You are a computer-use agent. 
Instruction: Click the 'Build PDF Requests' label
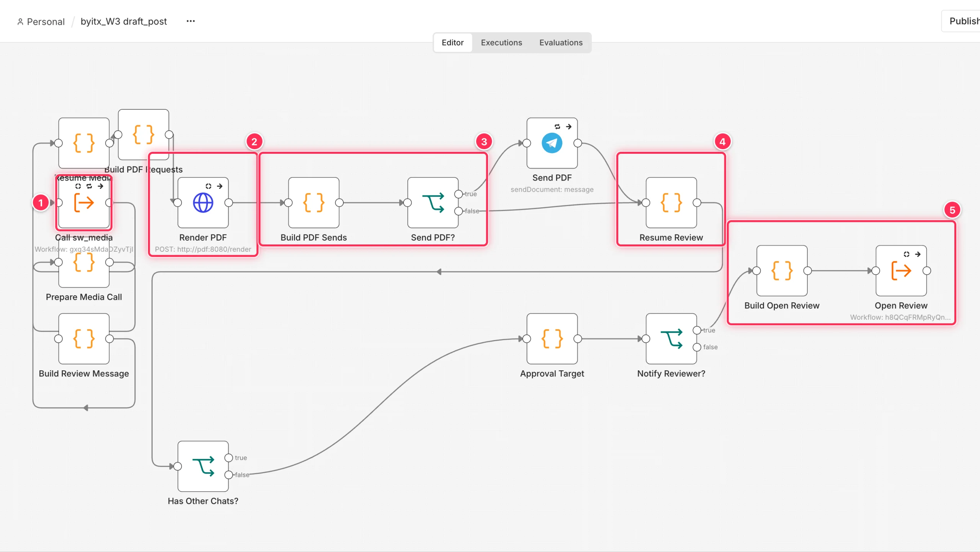pos(144,169)
